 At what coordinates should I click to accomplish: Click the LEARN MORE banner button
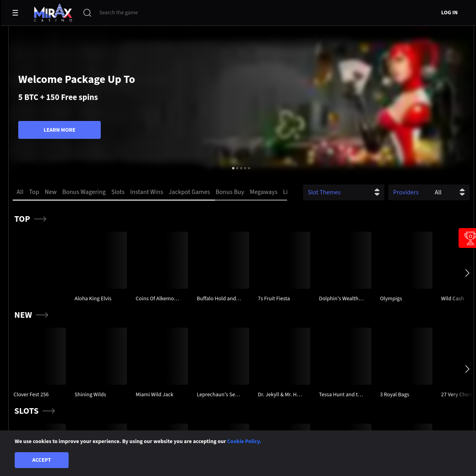(x=59, y=130)
